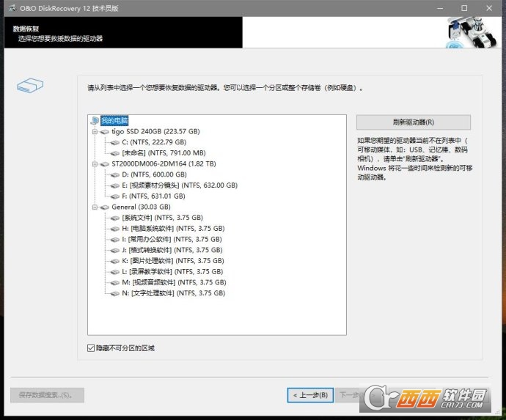Screen dimensions: 506x420
Task: Click the 保存数据搜索..(S) button
Action: [47, 395]
